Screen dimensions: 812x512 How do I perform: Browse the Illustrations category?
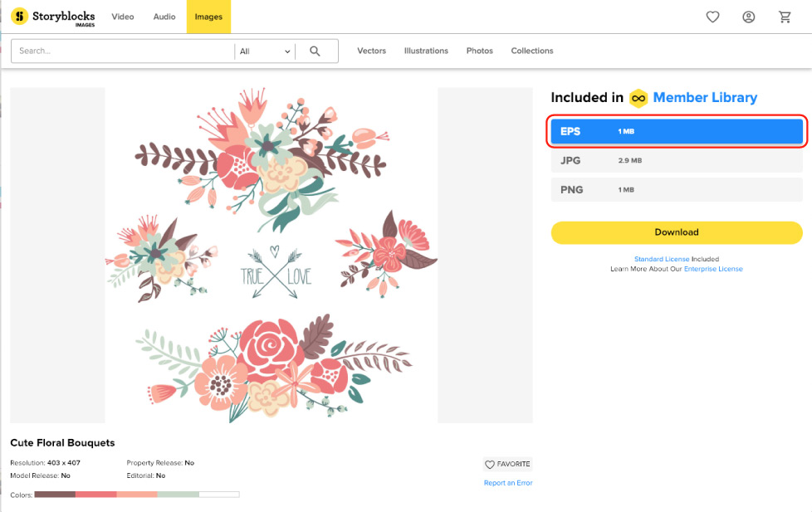pos(426,51)
